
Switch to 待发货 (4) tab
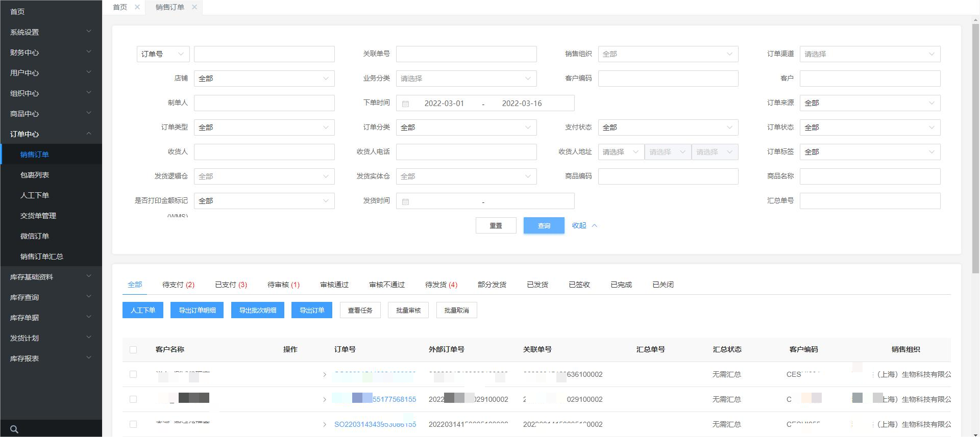coord(441,285)
